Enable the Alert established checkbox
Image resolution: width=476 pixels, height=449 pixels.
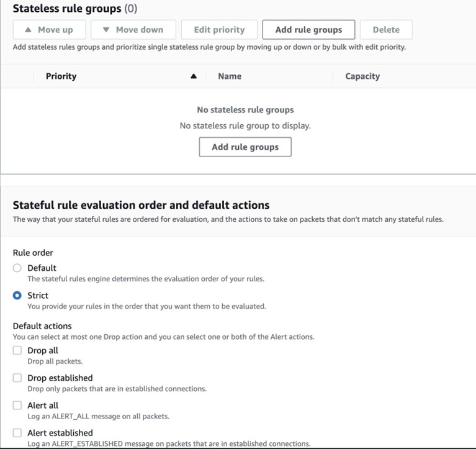(17, 433)
